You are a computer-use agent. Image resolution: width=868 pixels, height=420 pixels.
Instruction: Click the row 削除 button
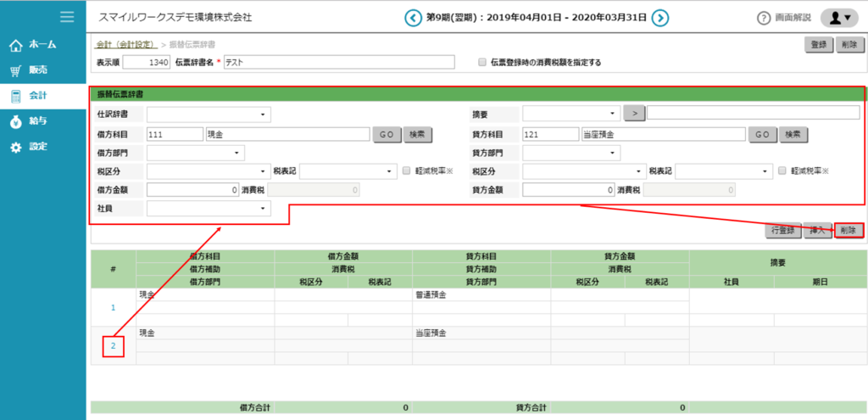point(849,231)
